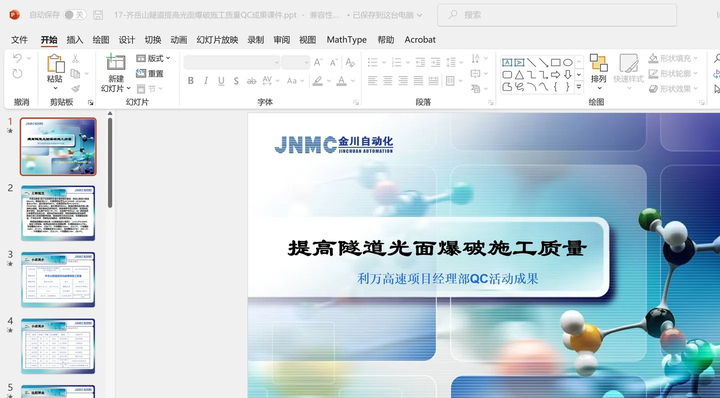Open the Font size combo box
720x398 pixels.
click(296, 62)
